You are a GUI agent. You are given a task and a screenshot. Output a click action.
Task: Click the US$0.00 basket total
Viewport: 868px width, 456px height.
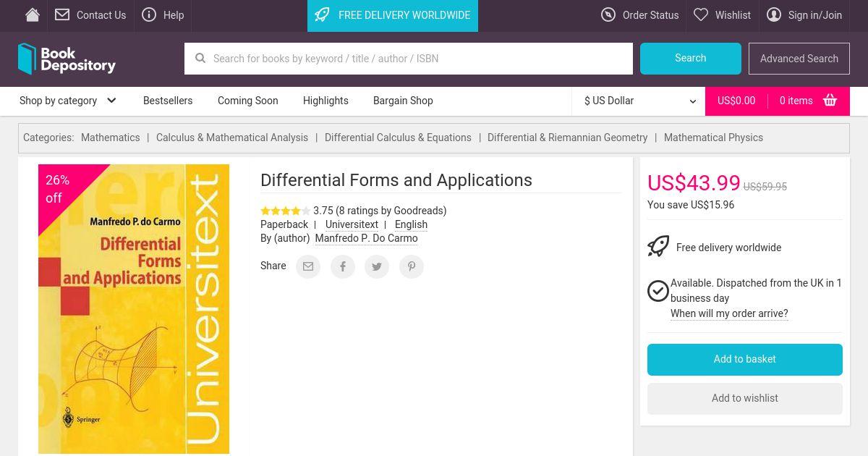(736, 101)
